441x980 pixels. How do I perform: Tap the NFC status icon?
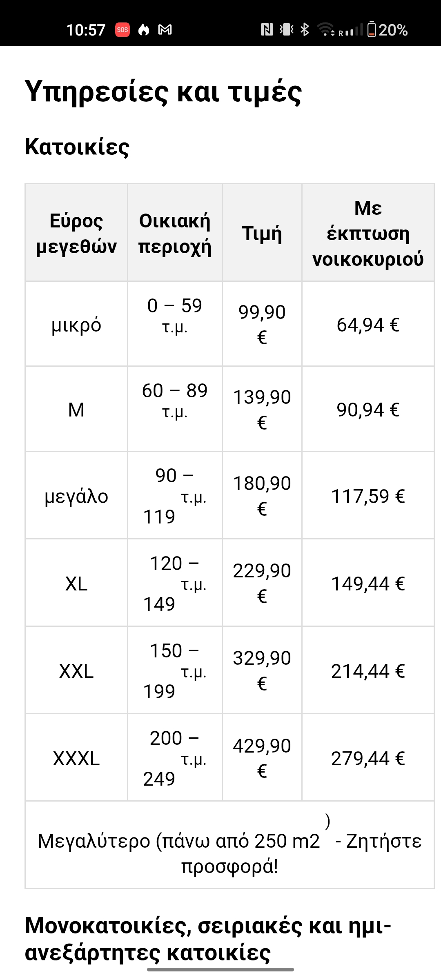point(267,30)
